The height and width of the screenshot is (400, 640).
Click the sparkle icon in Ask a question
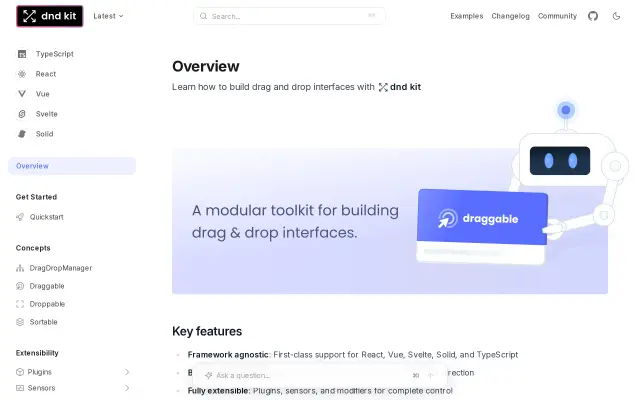[x=209, y=376]
